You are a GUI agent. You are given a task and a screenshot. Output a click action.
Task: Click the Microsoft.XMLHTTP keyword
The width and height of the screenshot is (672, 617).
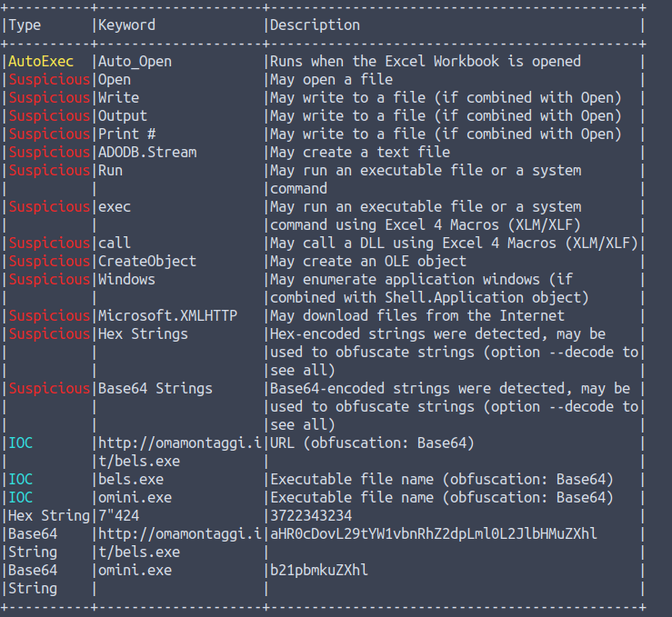[167, 316]
